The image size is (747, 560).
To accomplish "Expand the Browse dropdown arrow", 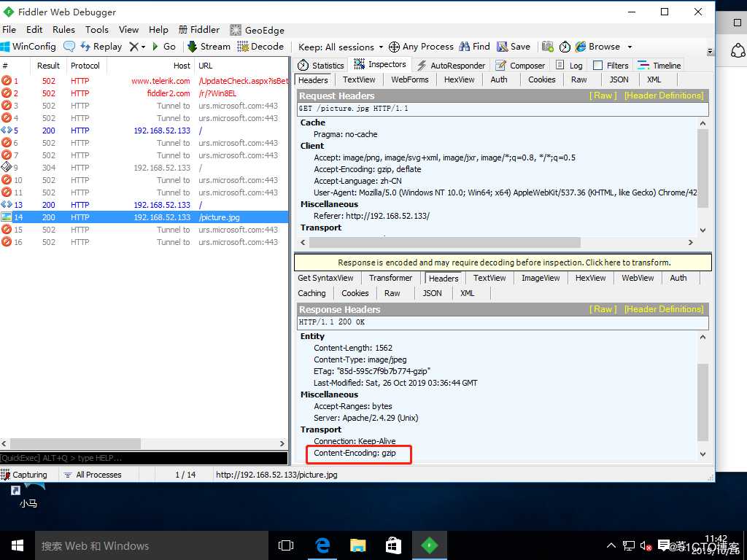I will 630,47.
